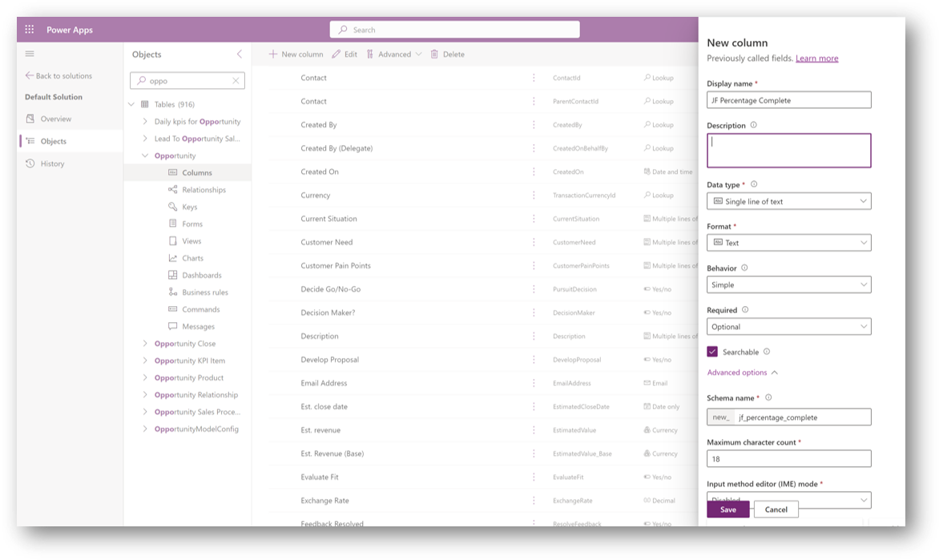Select Relationships under Opportunity table
Image resolution: width=939 pixels, height=560 pixels.
tap(204, 190)
